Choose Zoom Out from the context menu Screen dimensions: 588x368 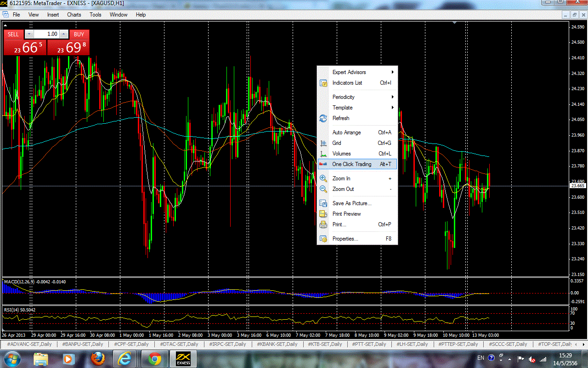[x=357, y=189]
